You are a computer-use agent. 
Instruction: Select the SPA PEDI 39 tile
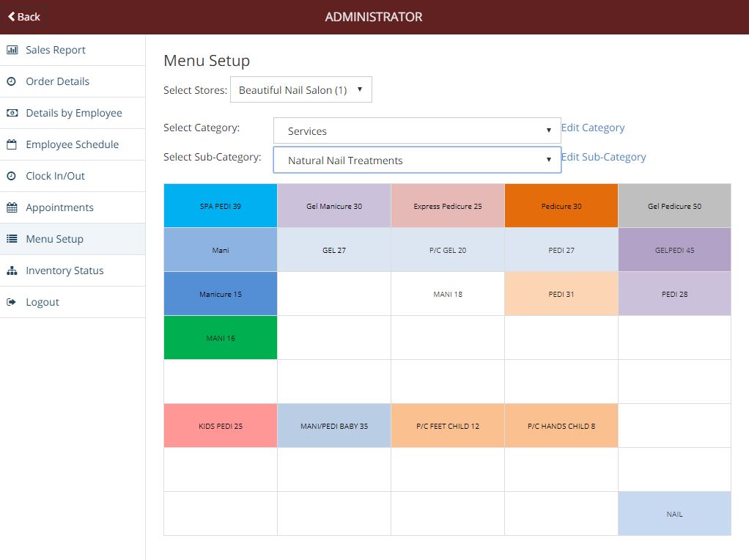coord(220,206)
